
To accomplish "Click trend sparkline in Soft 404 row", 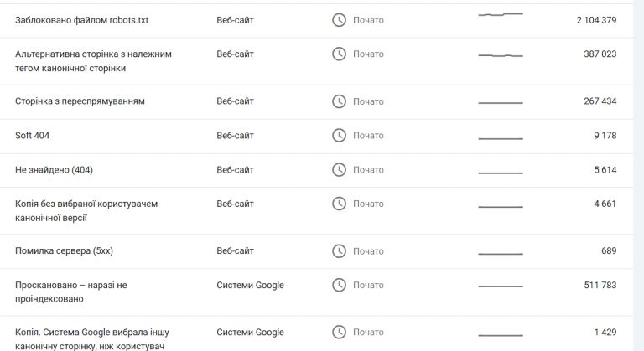I will point(500,137).
